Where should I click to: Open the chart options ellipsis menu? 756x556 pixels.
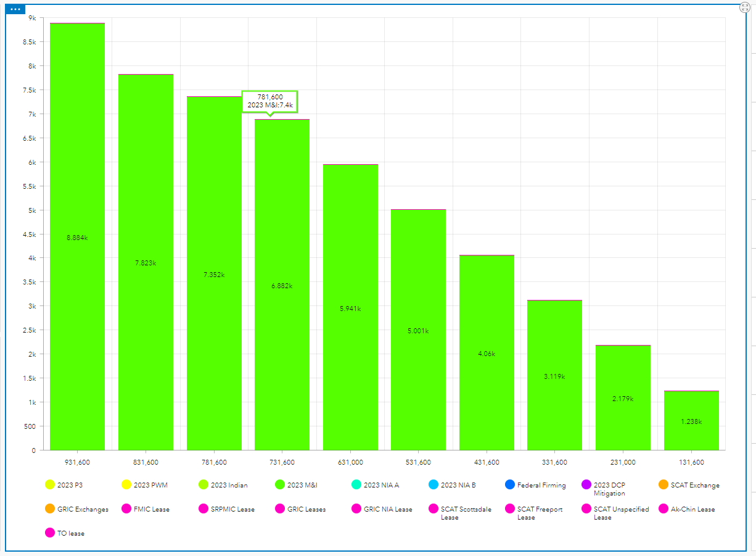[x=14, y=9]
